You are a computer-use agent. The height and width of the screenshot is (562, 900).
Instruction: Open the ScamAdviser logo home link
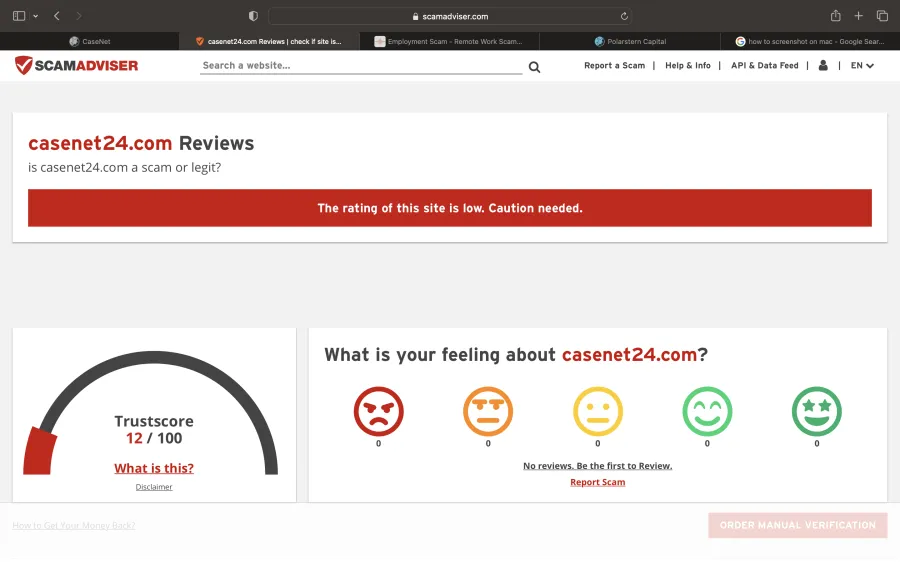click(76, 65)
